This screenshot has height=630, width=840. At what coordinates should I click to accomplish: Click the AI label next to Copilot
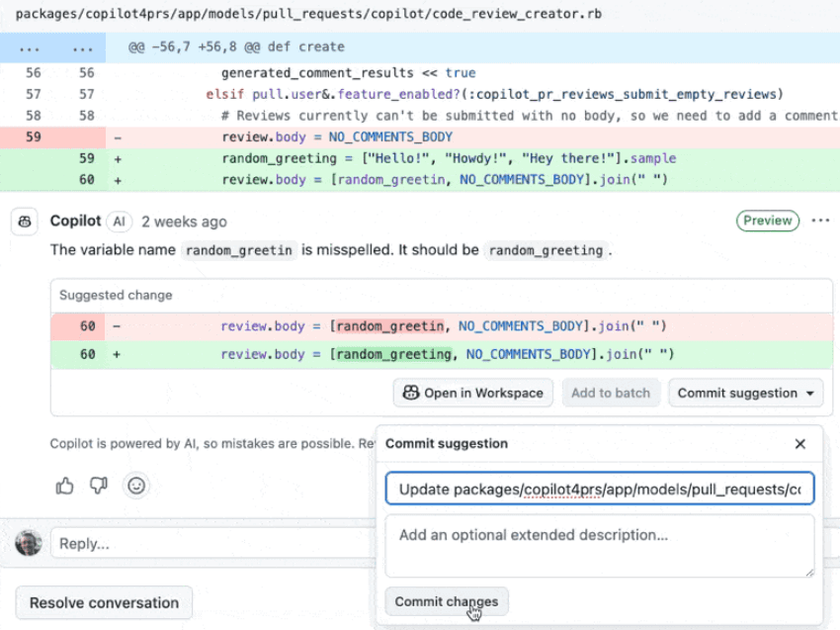coord(119,222)
